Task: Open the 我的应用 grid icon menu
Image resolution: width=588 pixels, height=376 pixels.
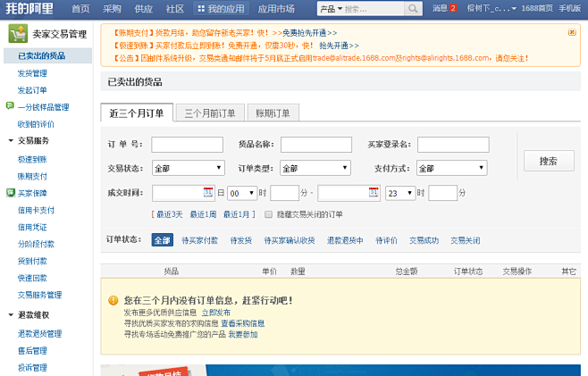Action: point(201,9)
